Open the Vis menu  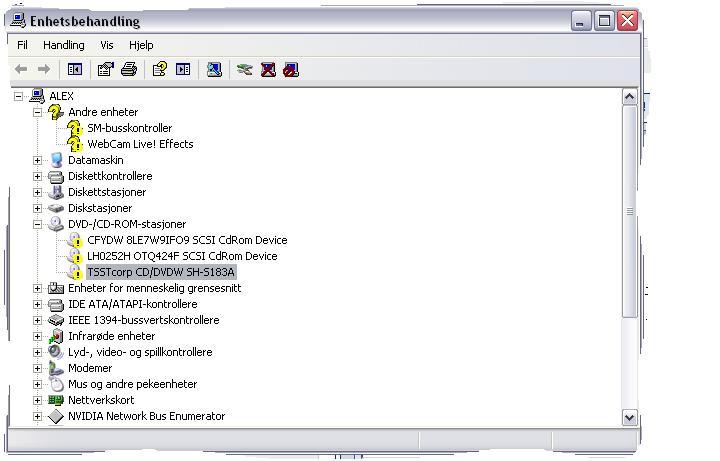click(107, 45)
